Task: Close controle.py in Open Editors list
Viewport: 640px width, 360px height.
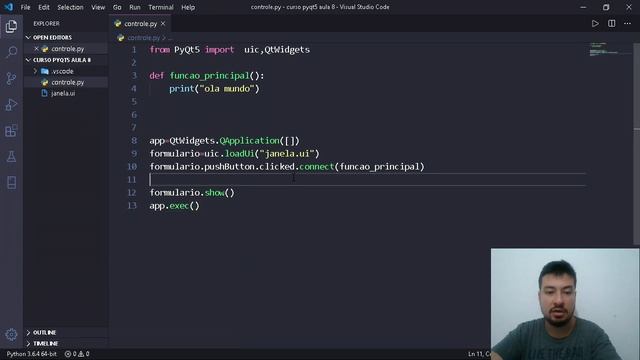Action: tap(36, 49)
